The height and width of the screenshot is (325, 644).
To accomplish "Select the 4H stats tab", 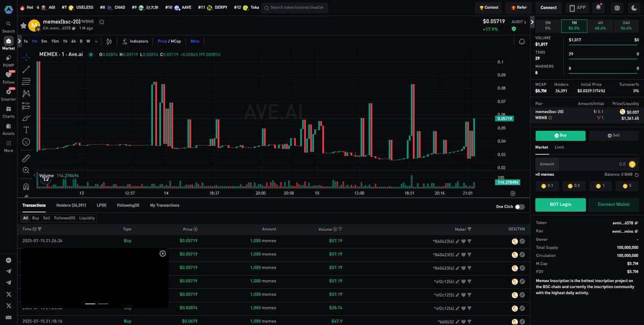I will (600, 25).
